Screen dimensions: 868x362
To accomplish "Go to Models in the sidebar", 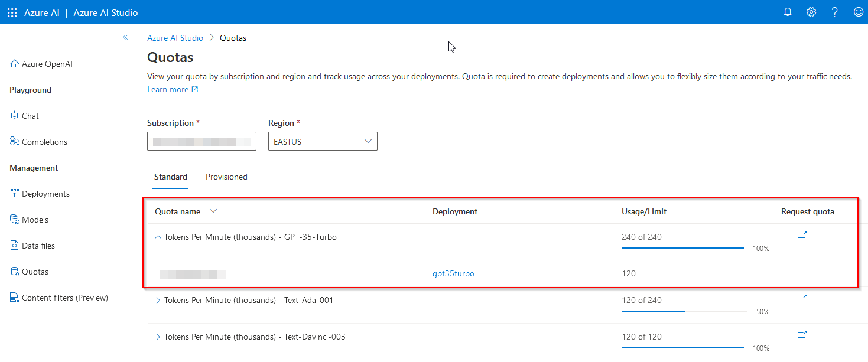I will 35,220.
